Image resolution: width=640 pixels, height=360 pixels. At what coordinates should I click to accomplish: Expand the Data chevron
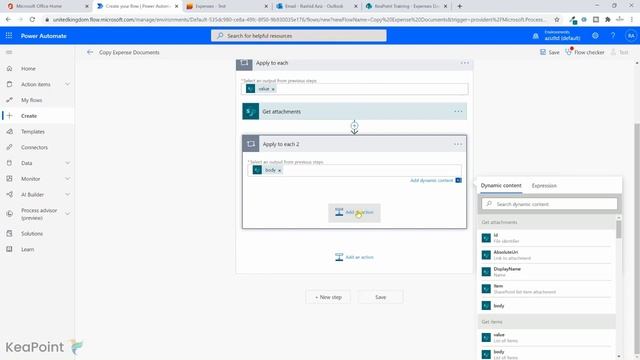coord(67,163)
